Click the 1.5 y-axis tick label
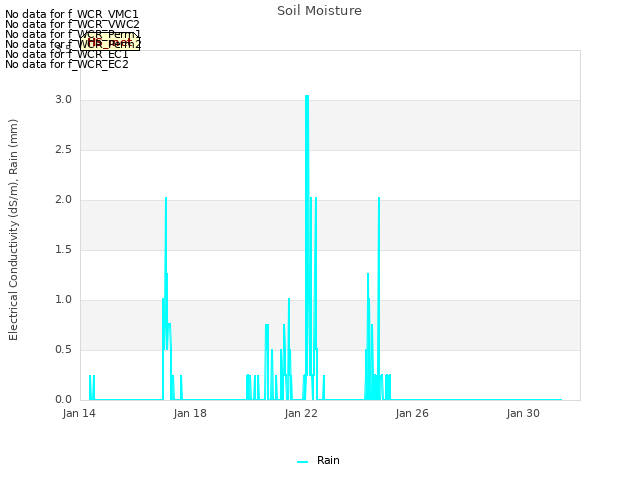 [63, 250]
